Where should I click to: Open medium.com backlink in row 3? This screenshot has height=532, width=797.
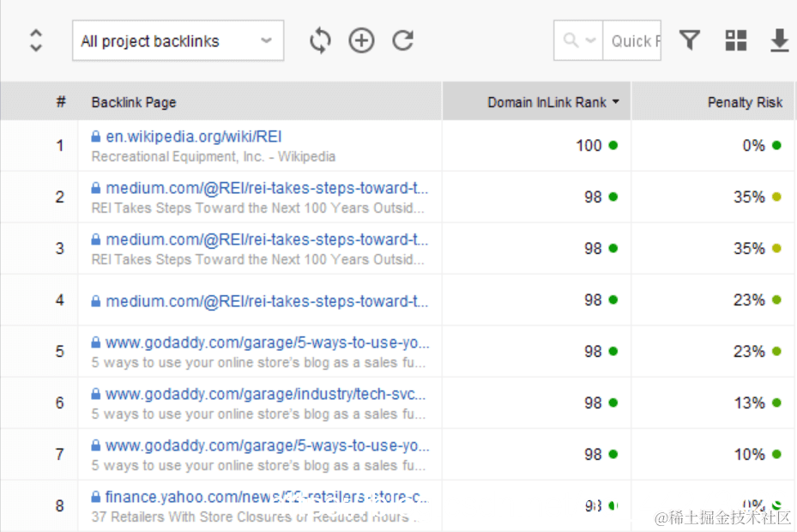pyautogui.click(x=267, y=239)
